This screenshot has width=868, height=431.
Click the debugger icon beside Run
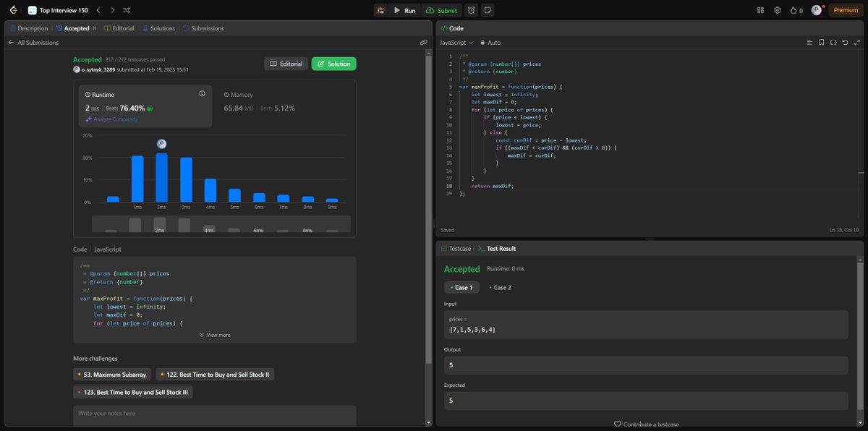[380, 10]
